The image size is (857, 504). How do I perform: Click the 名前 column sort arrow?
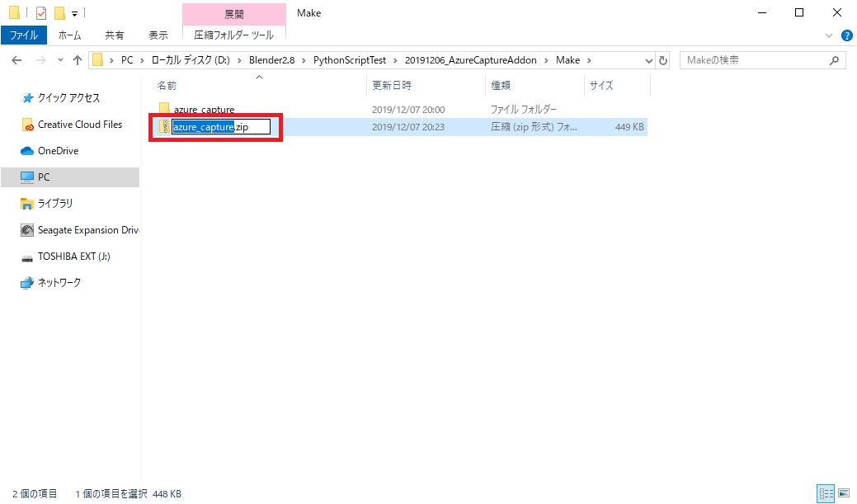click(x=259, y=77)
